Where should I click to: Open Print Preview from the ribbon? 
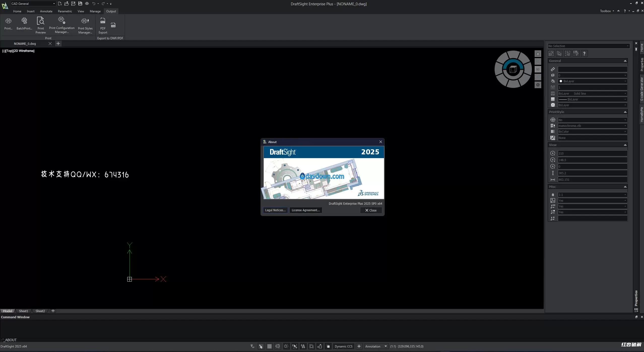(x=41, y=25)
